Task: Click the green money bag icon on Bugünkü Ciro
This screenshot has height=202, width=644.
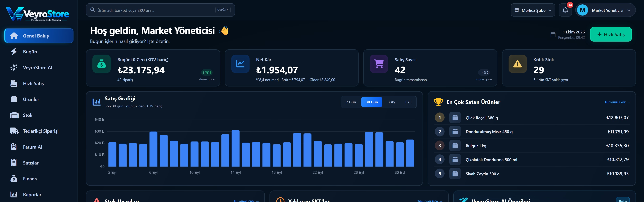Action: tap(102, 64)
